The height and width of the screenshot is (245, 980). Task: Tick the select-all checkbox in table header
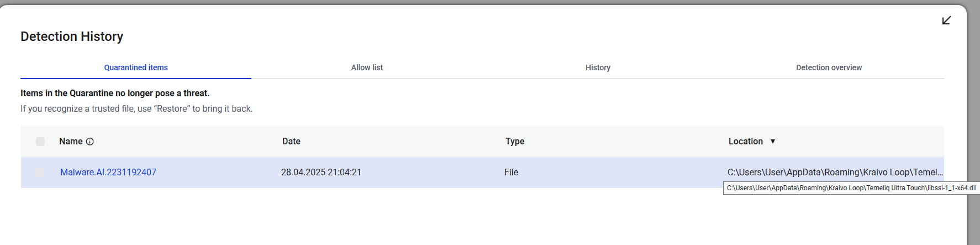[x=40, y=142]
